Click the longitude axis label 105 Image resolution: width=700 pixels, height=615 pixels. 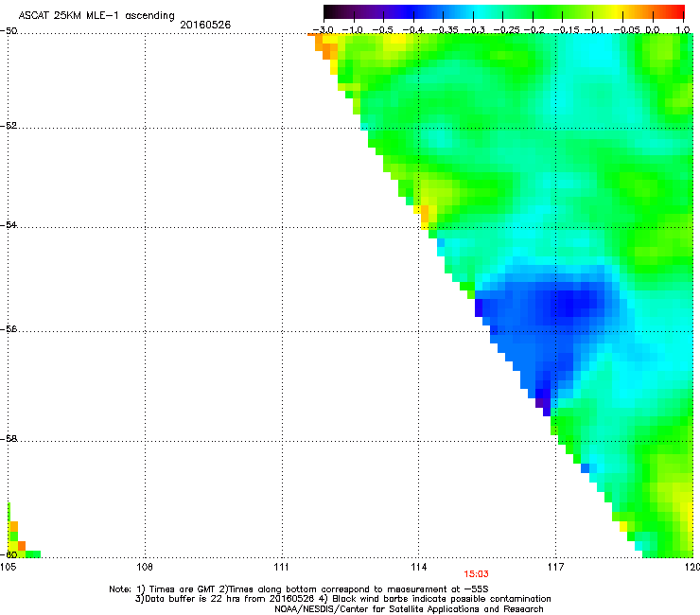click(x=8, y=567)
